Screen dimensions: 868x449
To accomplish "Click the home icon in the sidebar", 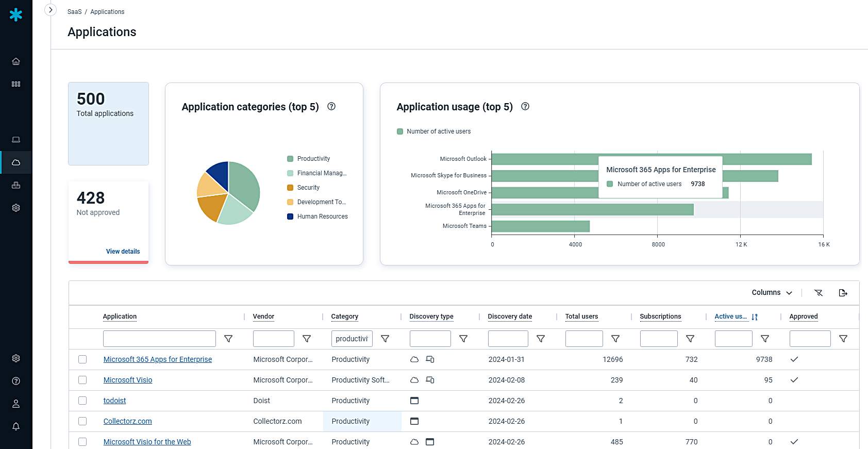I will pos(16,61).
